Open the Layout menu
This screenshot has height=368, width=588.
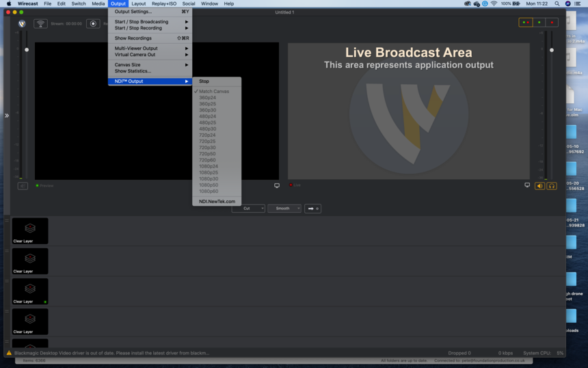pos(138,3)
